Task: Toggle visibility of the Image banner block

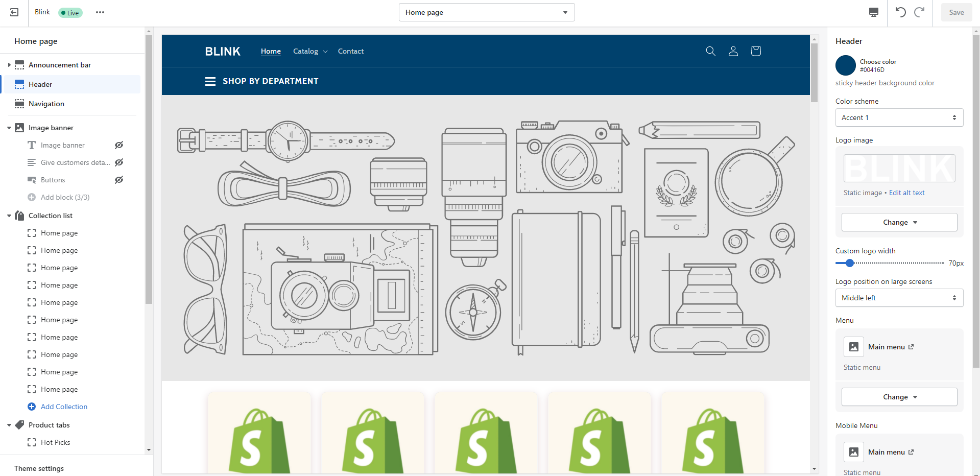Action: [x=118, y=145]
